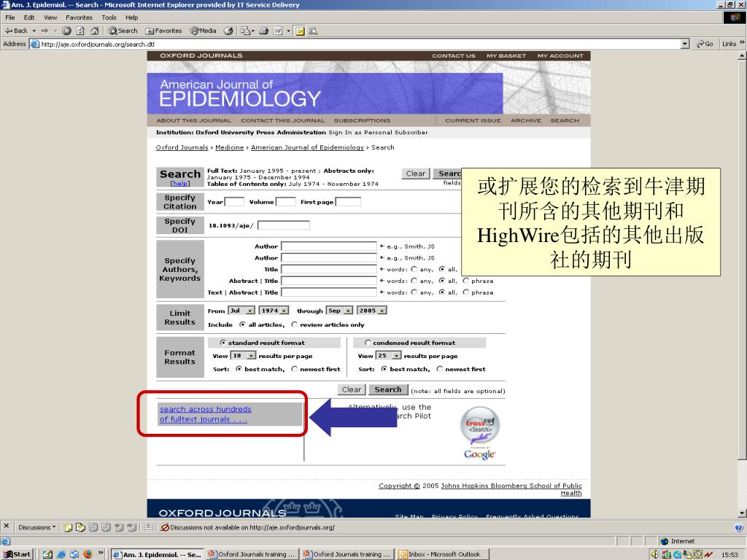Open the Media toolbar button

[203, 31]
